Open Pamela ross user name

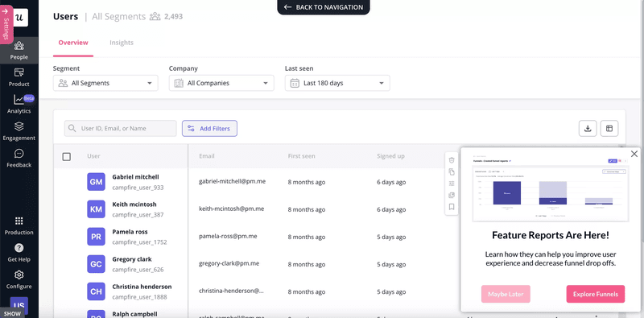pyautogui.click(x=130, y=232)
